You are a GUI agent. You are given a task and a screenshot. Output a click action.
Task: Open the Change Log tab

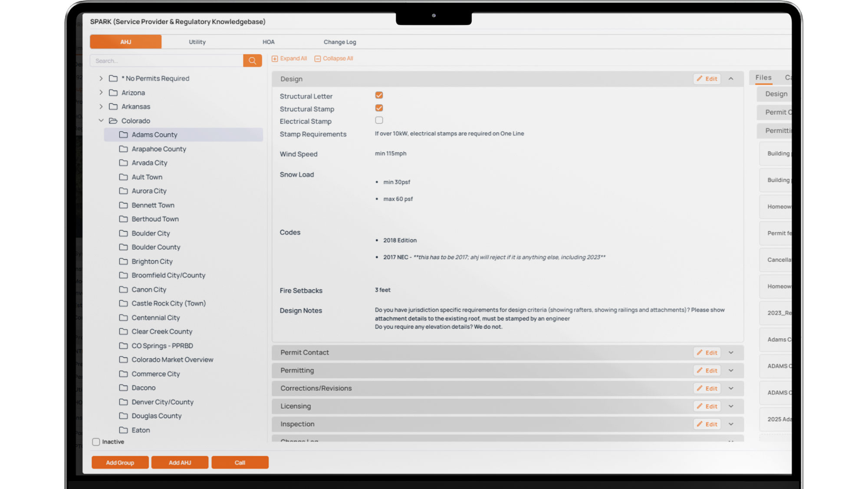click(x=339, y=42)
